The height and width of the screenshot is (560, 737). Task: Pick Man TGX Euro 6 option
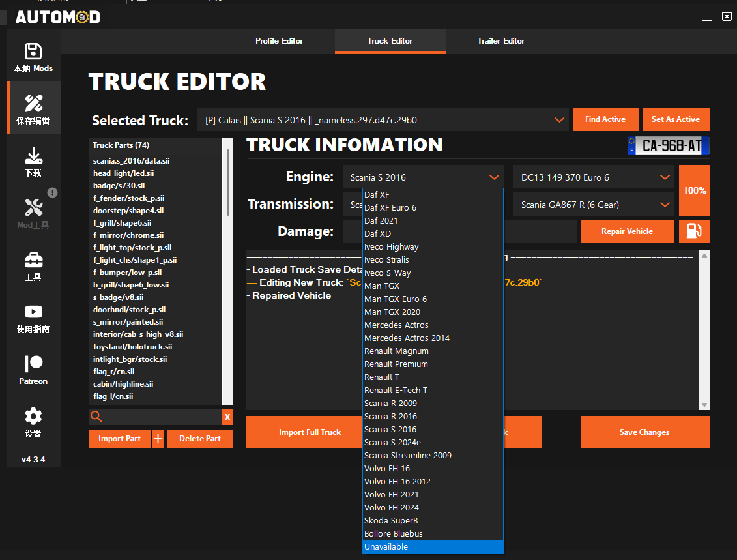433,299
